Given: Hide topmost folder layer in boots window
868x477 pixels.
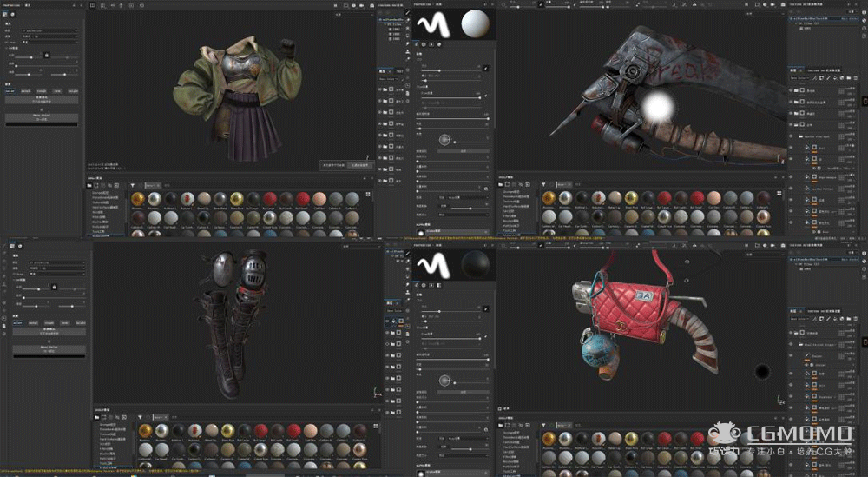Looking at the screenshot, I should (x=387, y=333).
